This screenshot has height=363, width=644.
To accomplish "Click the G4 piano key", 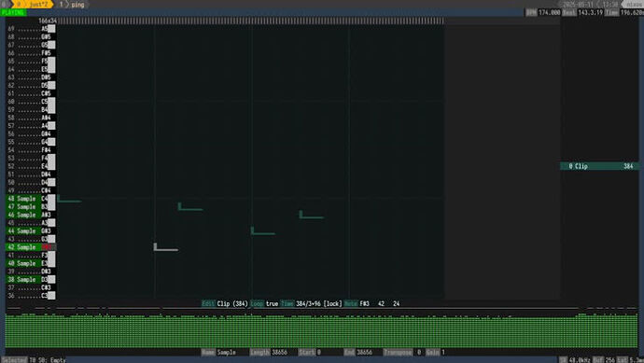I will (51, 142).
